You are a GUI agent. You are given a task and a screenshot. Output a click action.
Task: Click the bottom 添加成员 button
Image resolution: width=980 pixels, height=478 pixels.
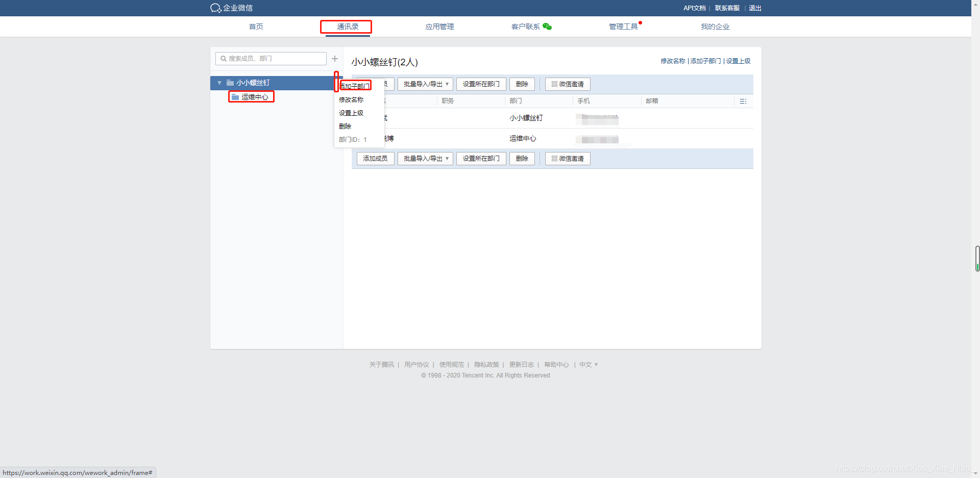375,159
